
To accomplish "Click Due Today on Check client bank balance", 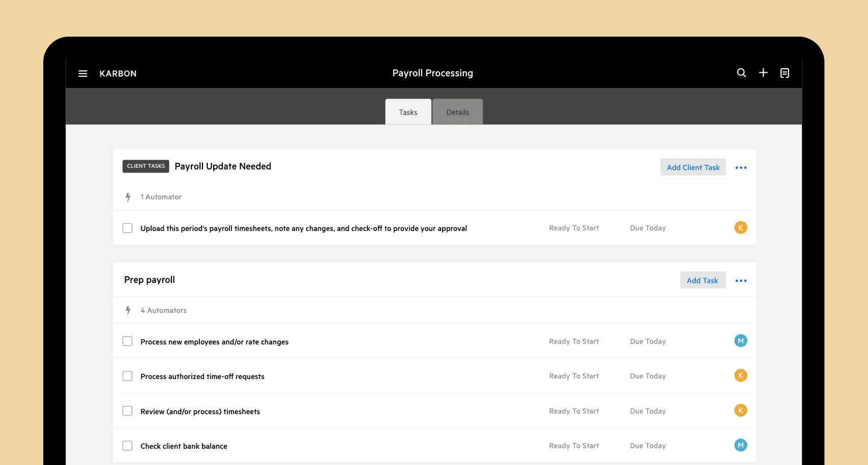I will point(648,446).
